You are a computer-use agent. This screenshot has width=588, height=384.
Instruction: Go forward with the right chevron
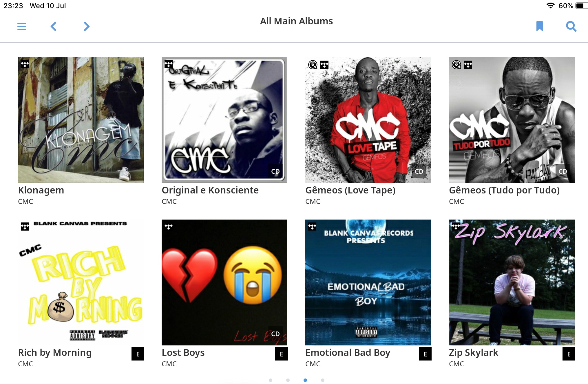tap(86, 26)
